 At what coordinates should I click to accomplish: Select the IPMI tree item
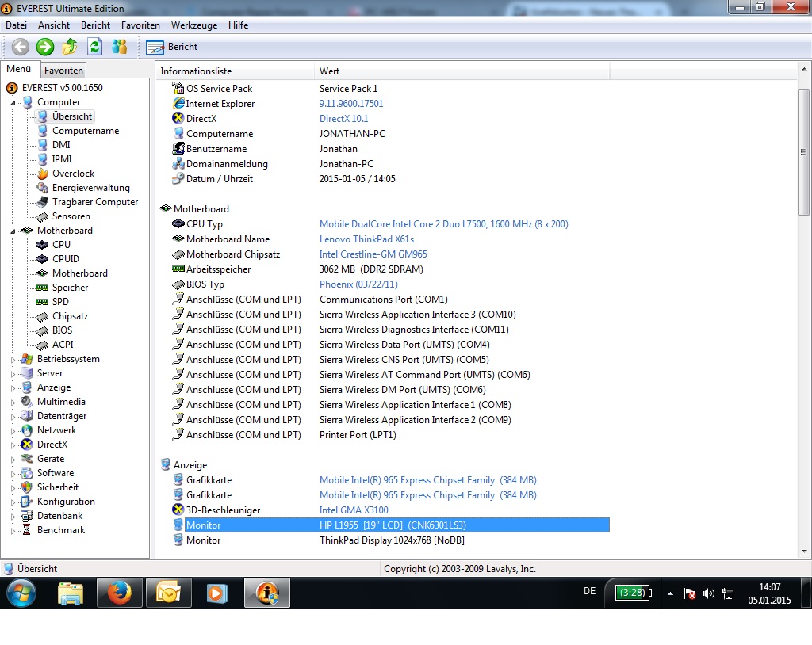click(62, 159)
